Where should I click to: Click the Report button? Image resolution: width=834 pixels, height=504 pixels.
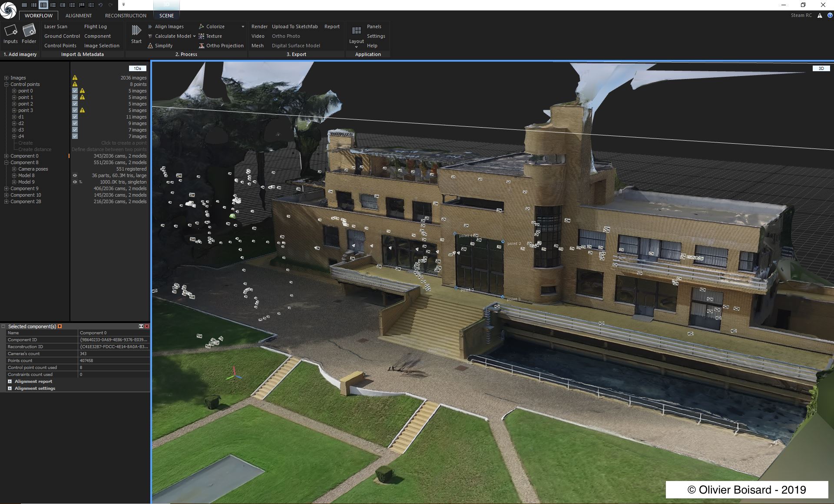click(332, 26)
